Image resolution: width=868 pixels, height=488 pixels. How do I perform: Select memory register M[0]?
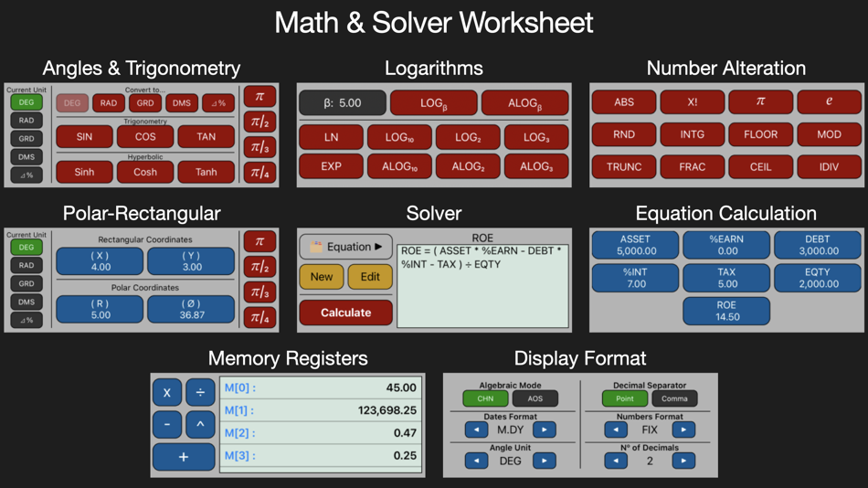[321, 387]
